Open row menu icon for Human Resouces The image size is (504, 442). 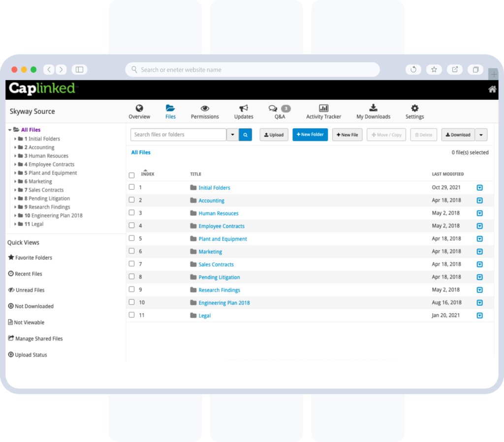click(x=479, y=213)
